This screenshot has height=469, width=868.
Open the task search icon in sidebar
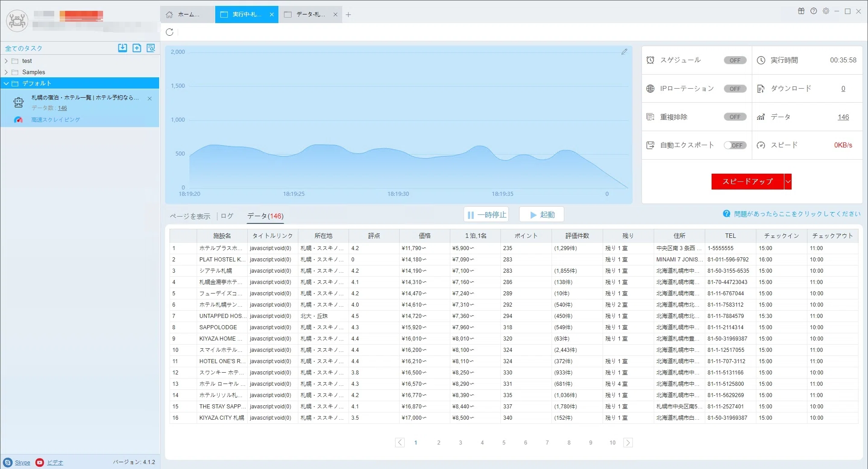(x=151, y=48)
